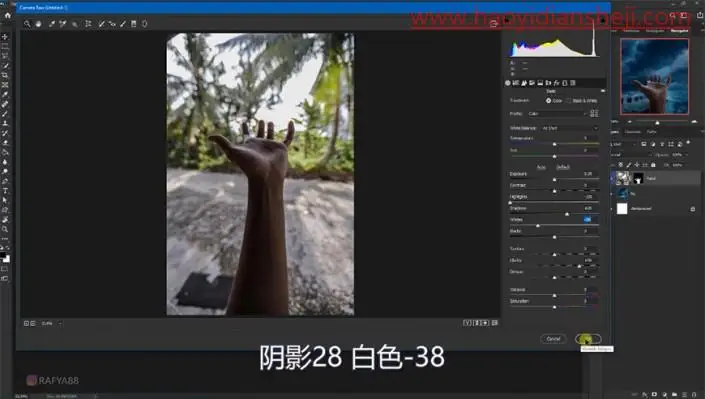The height and width of the screenshot is (399, 705).
Task: Open the layer blend mode dropdown
Action: [631, 155]
